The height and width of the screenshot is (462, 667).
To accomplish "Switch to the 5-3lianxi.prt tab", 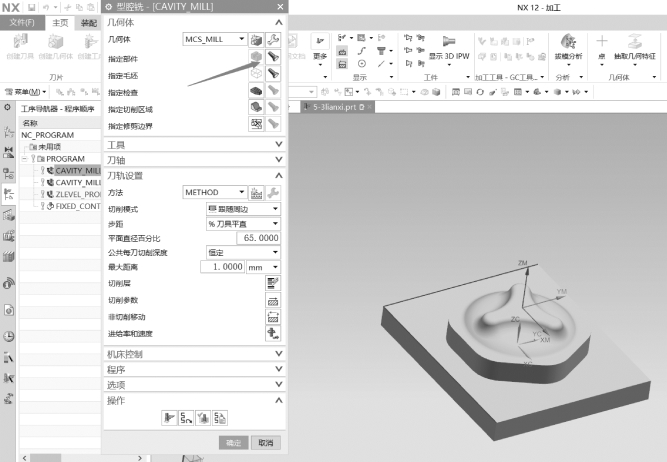I will click(x=334, y=106).
